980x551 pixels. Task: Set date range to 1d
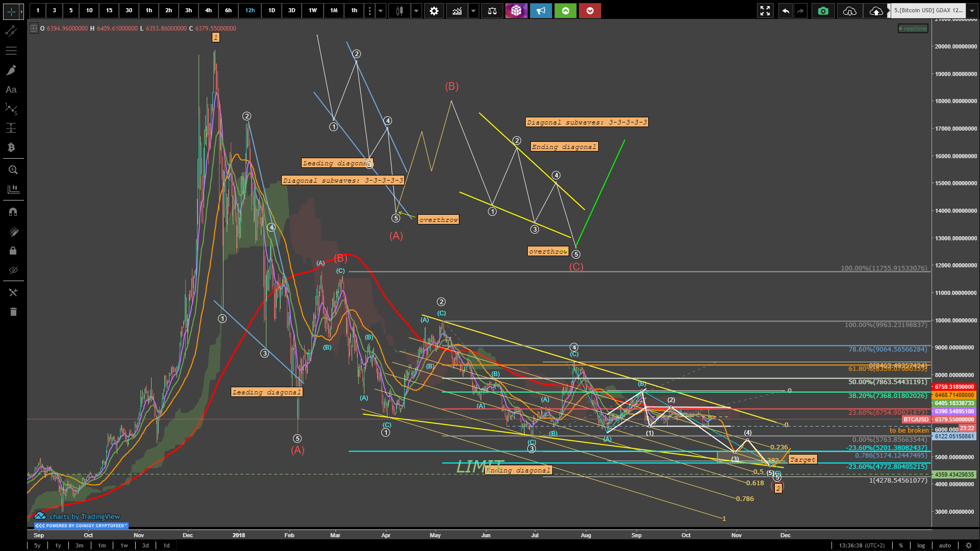(145, 545)
